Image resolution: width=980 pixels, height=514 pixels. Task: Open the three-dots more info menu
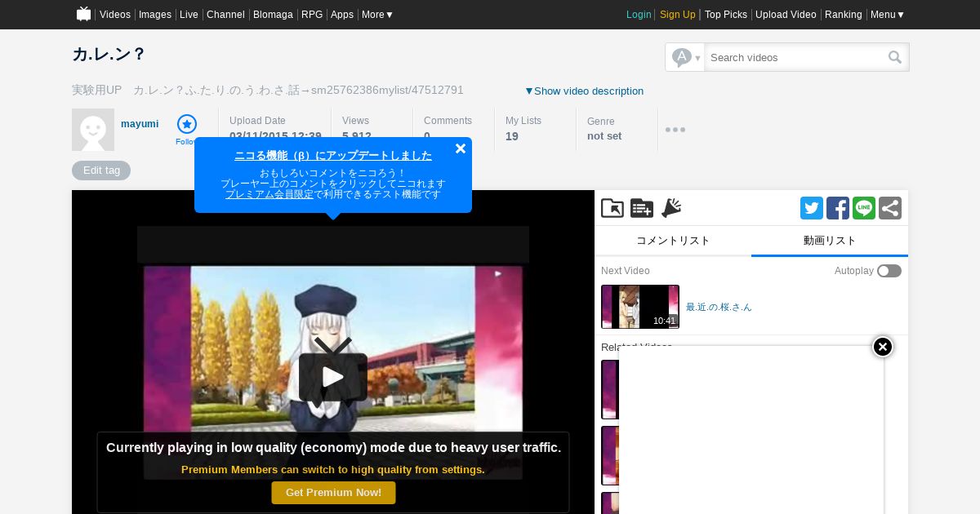(675, 130)
